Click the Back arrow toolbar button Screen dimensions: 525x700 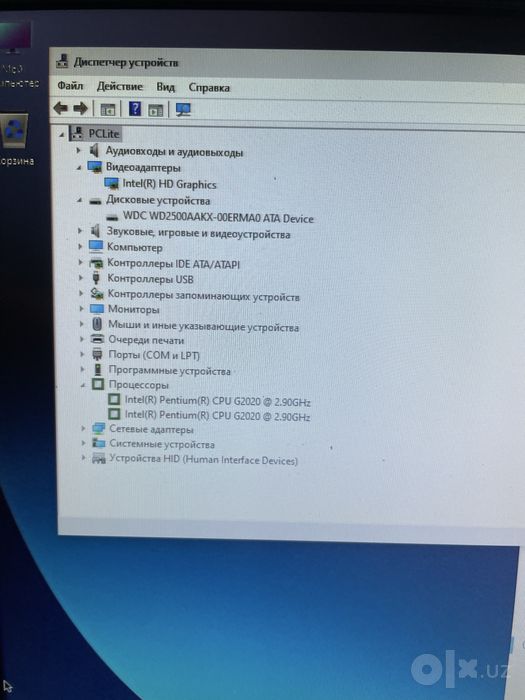click(x=60, y=108)
